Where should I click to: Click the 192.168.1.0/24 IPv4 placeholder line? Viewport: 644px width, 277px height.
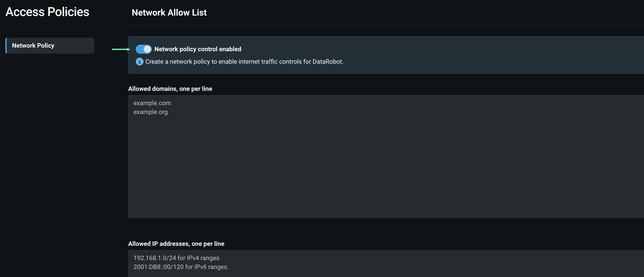pos(176,258)
